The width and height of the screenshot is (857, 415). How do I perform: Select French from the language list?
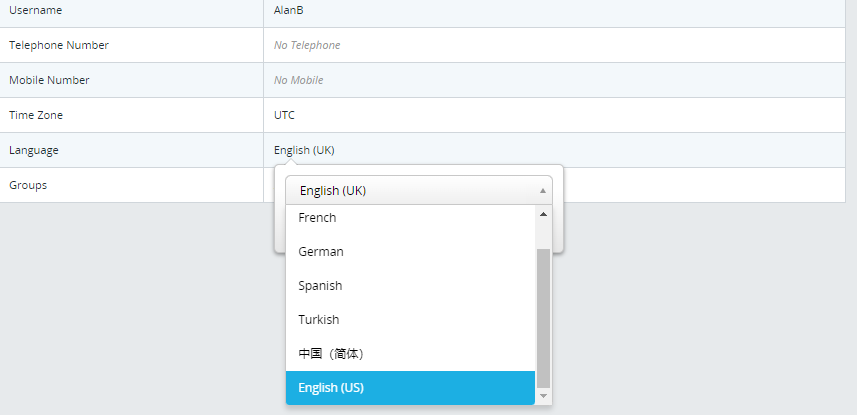[x=410, y=218]
